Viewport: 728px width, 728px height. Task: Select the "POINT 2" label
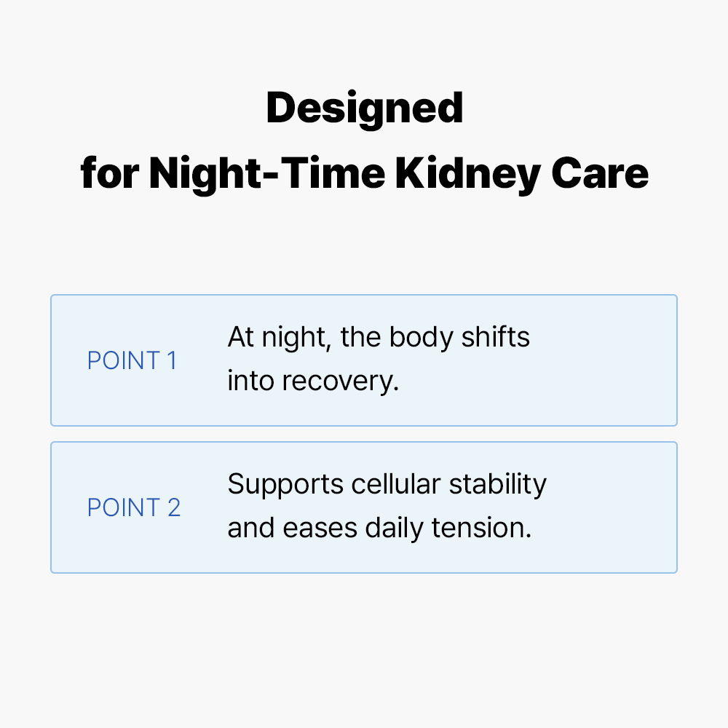coord(133,507)
